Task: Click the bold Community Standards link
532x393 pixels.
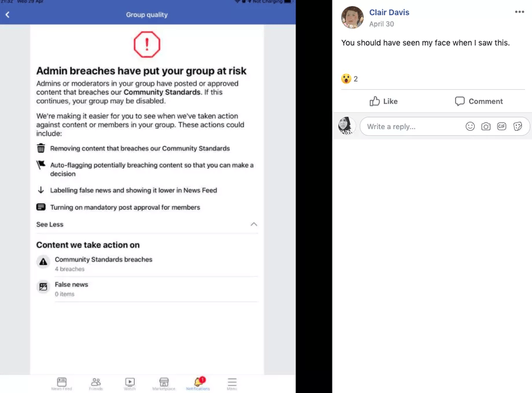Action: [x=162, y=93]
